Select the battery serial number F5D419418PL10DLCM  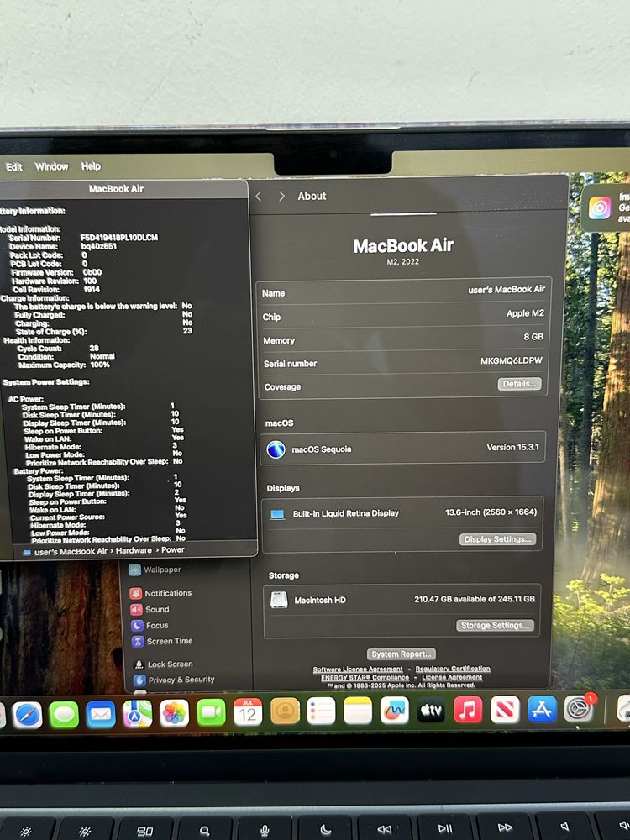pos(119,238)
